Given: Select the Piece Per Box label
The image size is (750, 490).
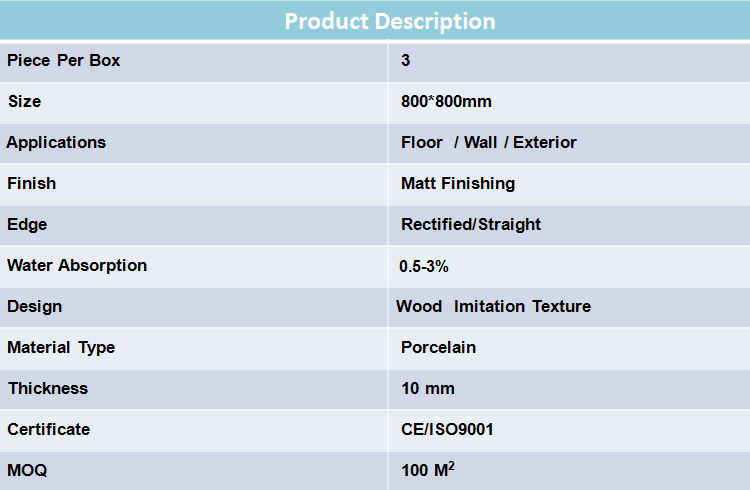Looking at the screenshot, I should (x=64, y=60).
